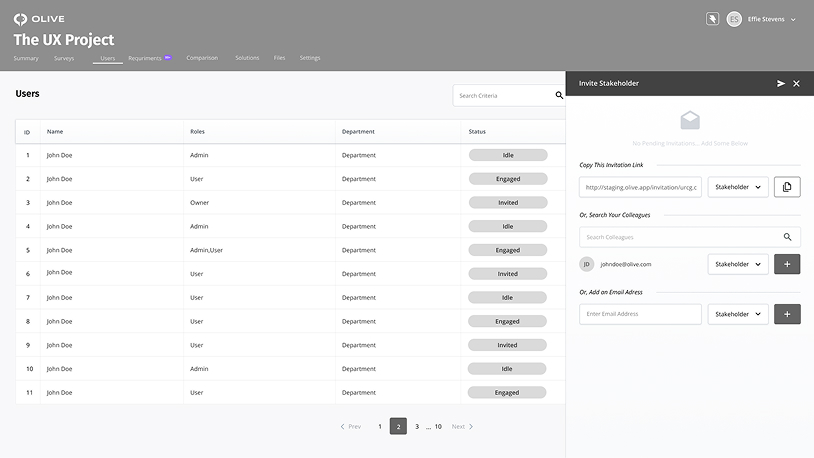Sort by the ID column header
Screen dimensions: 814x458
tap(27, 132)
